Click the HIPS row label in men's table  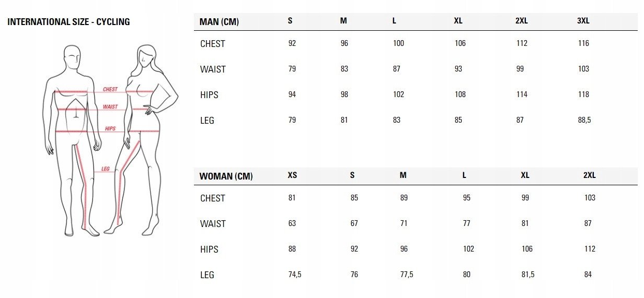tap(209, 95)
